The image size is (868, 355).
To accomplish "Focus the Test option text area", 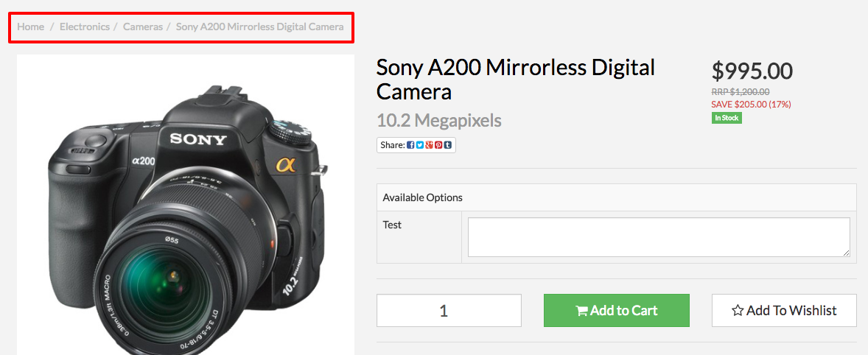I will (x=659, y=237).
